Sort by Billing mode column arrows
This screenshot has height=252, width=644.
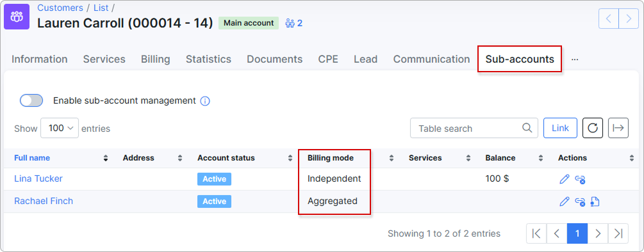point(392,158)
